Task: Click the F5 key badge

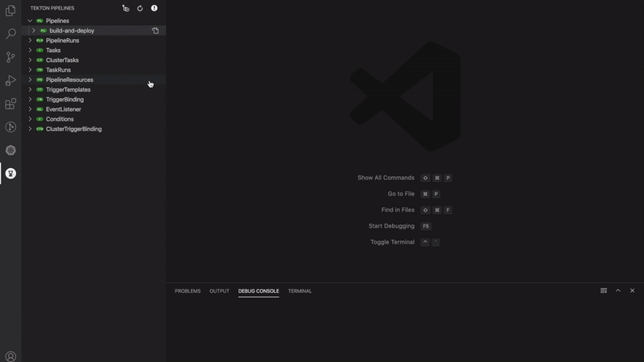Action: pos(426,226)
